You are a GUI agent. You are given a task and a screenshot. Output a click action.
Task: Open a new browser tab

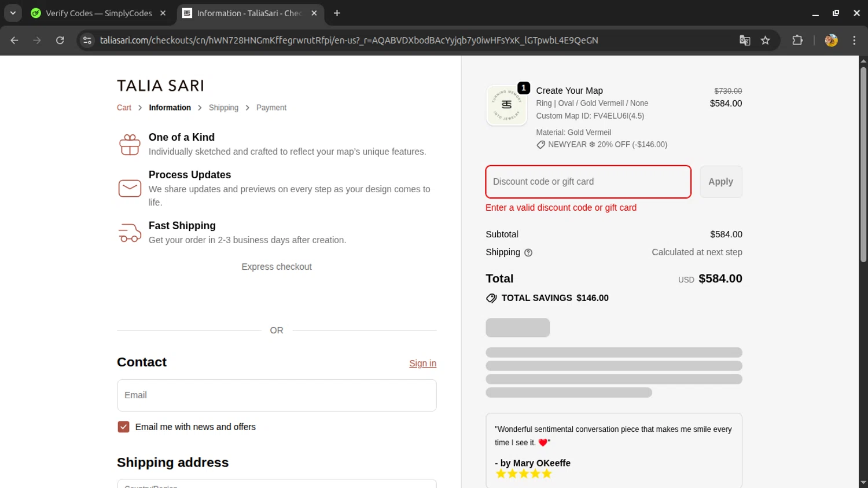point(337,13)
